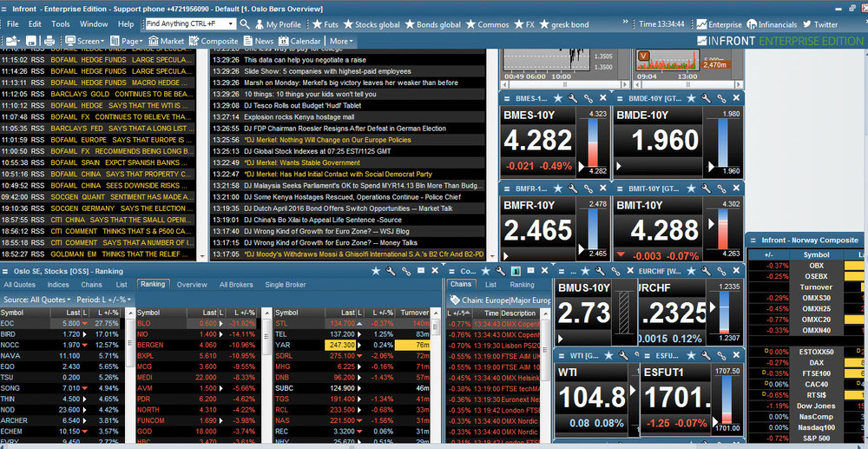Toggle the star favorite on BMIT-10Y panel
This screenshot has height=449, width=868.
click(x=691, y=188)
